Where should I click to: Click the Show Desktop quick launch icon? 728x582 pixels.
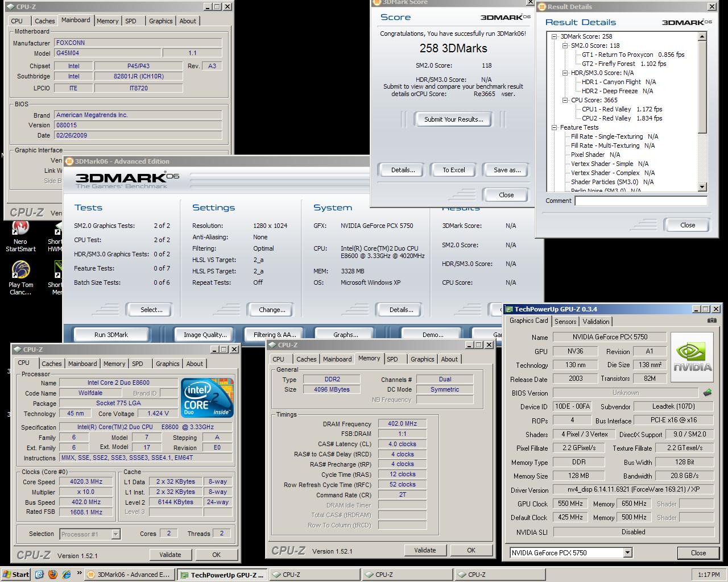(x=39, y=575)
